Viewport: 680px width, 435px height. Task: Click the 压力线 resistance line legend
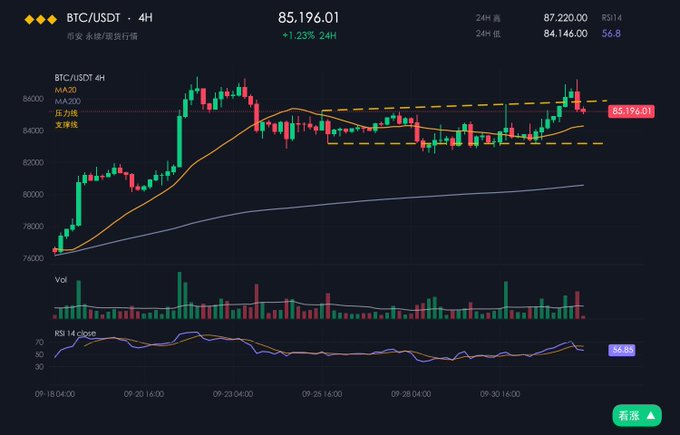(x=66, y=113)
